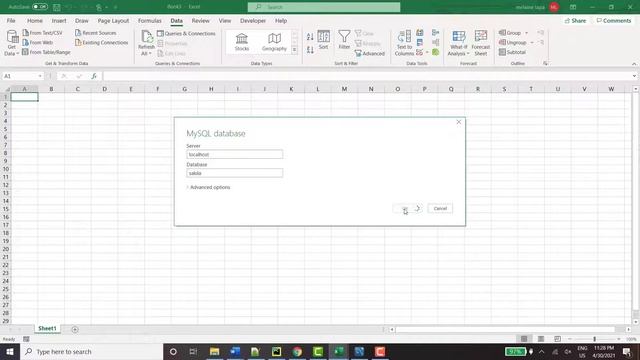Open the Get Data menu
640x360 pixels.
coord(11,43)
